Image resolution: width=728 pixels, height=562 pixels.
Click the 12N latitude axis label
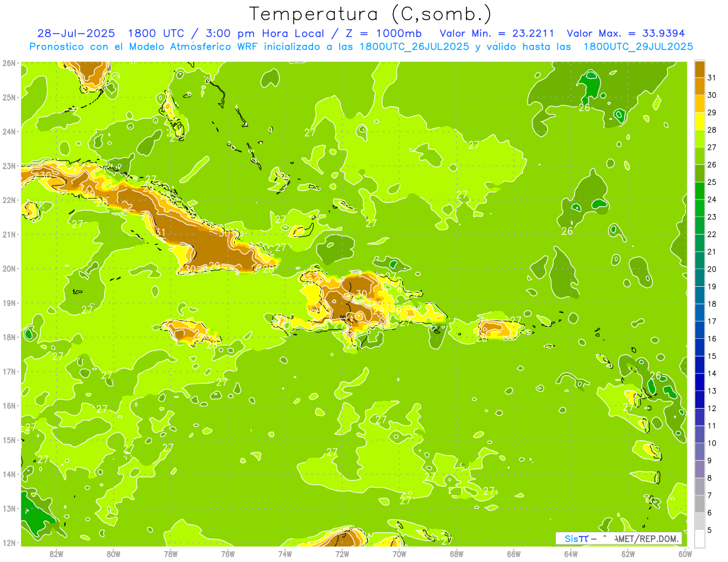coord(9,543)
